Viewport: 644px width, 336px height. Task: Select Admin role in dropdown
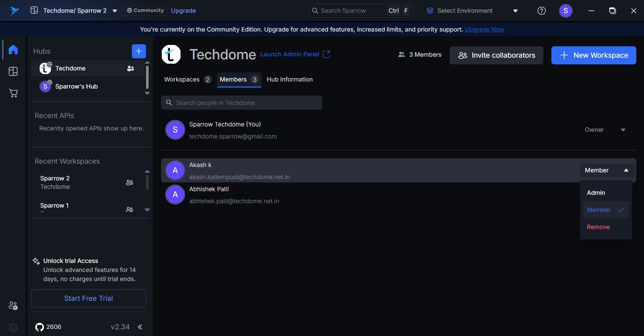click(596, 193)
